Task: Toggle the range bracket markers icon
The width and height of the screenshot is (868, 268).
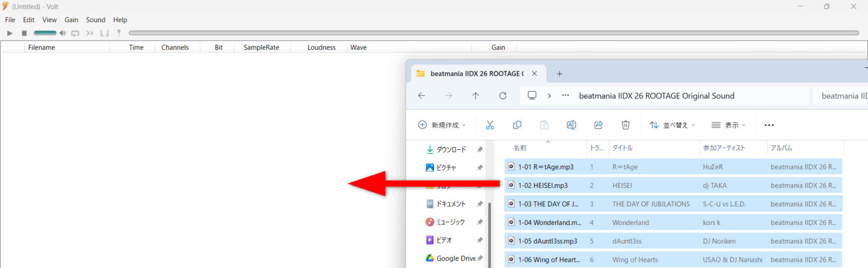Action: 104,33
